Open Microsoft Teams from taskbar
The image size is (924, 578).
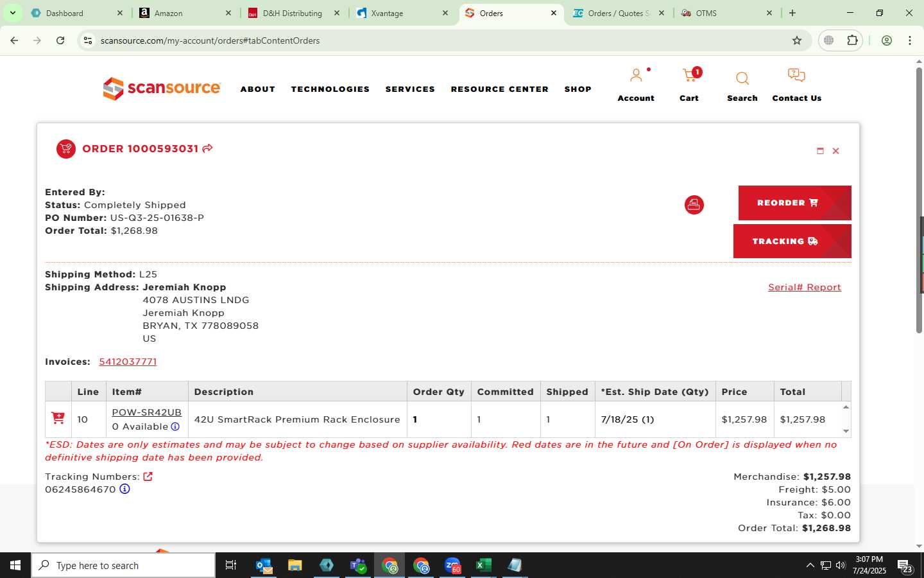pyautogui.click(x=358, y=565)
